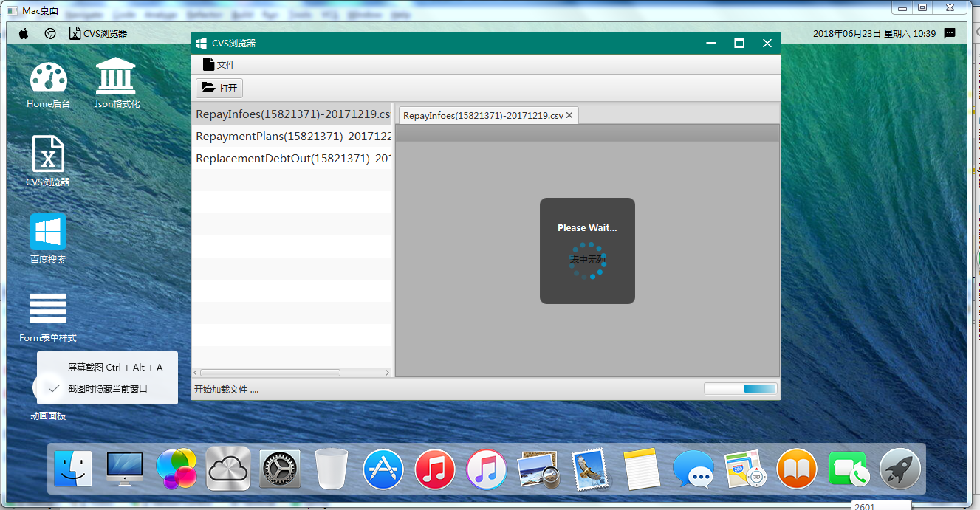Screen dimensions: 980x510
Task: Select ReplacementDebtOut(15821371) file in list
Action: click(x=292, y=158)
